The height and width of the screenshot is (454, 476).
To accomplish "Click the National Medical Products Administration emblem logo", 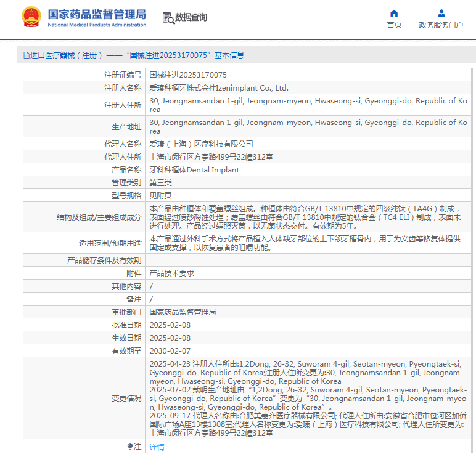I will (x=31, y=18).
